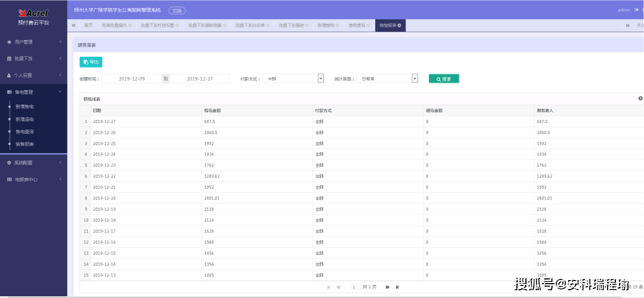Open the 统计类型 dropdown showing 日报表

tap(388, 78)
